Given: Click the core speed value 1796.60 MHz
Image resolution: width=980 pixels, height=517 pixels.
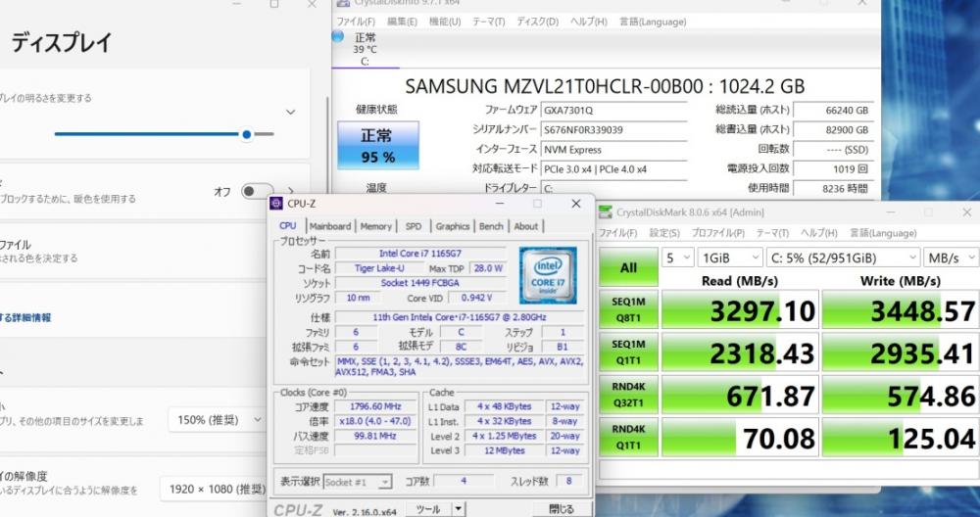Looking at the screenshot, I should 375,406.
